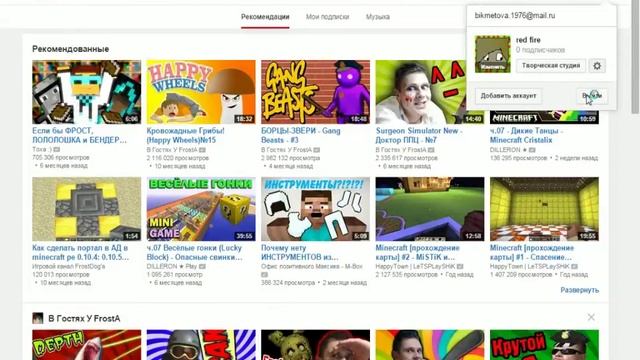Viewport: 640px width, 360px height.
Task: Click the account settings gear icon
Action: tap(597, 66)
